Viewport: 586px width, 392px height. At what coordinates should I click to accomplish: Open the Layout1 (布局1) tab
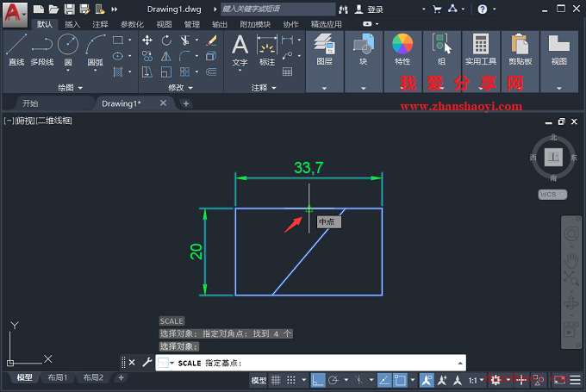[57, 378]
